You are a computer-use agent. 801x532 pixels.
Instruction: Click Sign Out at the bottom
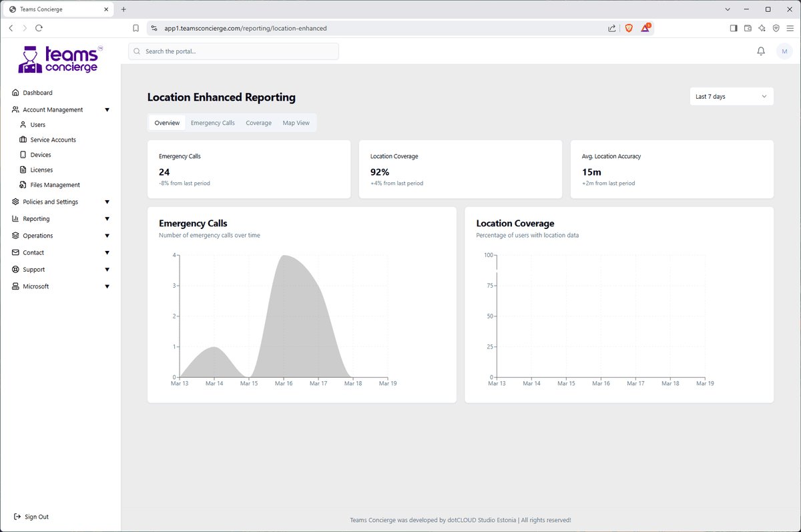(31, 516)
